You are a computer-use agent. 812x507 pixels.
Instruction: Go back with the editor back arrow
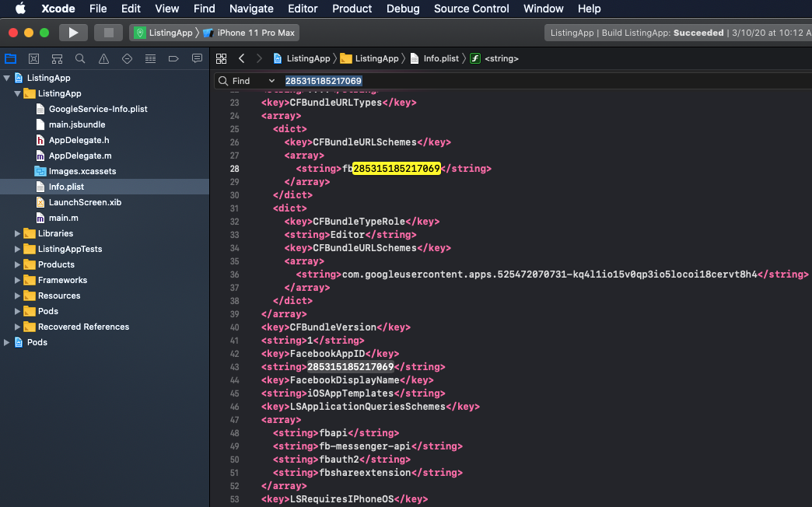tap(241, 59)
